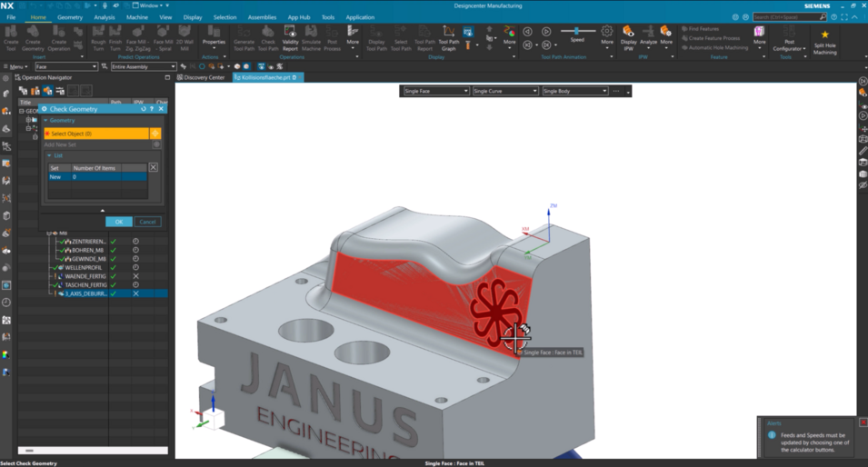This screenshot has height=467, width=868.
Task: Select the New set row in the list
Action: (x=98, y=176)
